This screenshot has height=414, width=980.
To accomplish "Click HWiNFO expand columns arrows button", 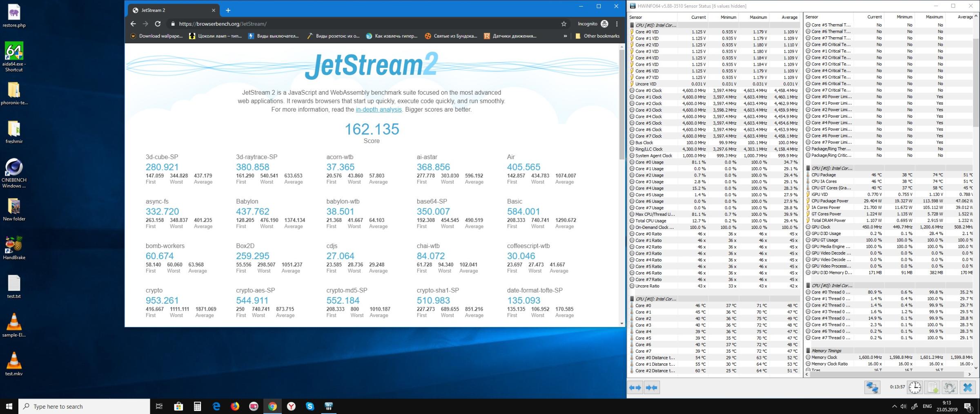I will pos(635,387).
